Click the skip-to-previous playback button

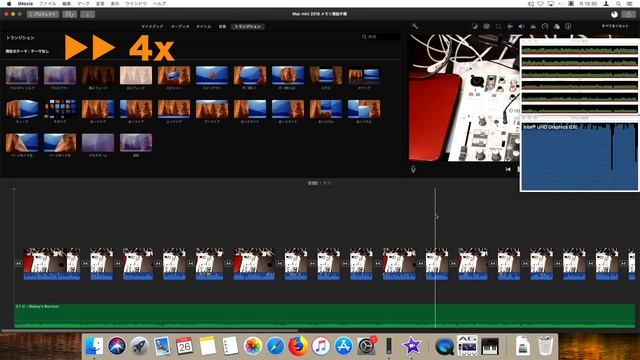click(x=508, y=169)
